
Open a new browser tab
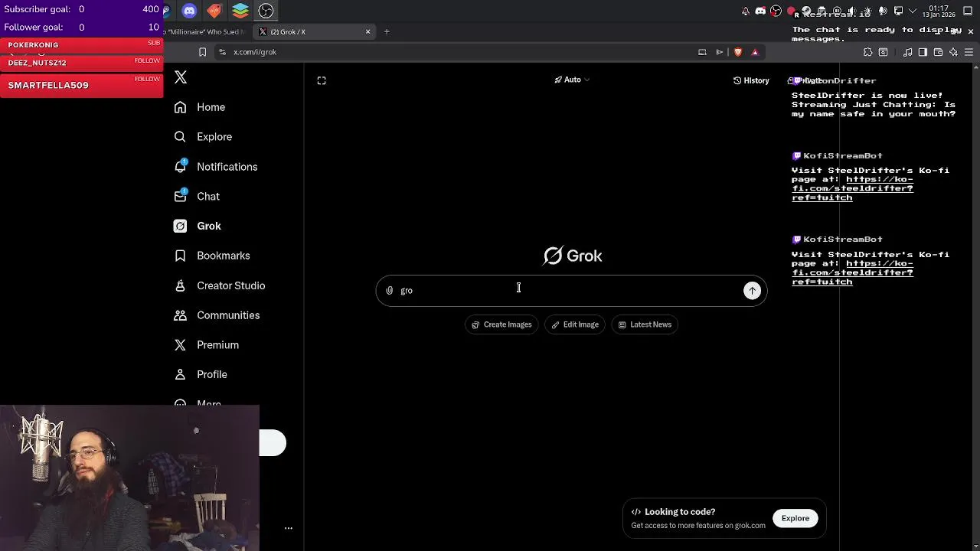pos(387,32)
